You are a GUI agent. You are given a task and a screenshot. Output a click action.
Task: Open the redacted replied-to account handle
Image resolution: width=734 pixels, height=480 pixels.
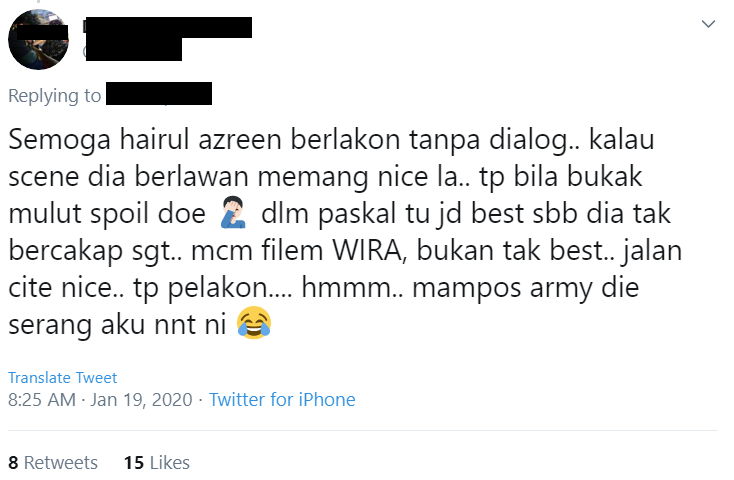[159, 94]
